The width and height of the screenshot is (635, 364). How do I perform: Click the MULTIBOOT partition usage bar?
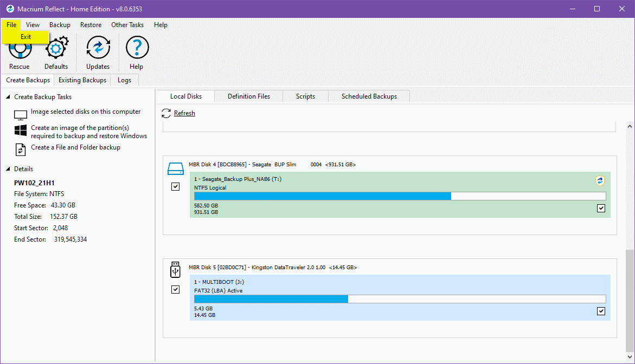click(400, 299)
